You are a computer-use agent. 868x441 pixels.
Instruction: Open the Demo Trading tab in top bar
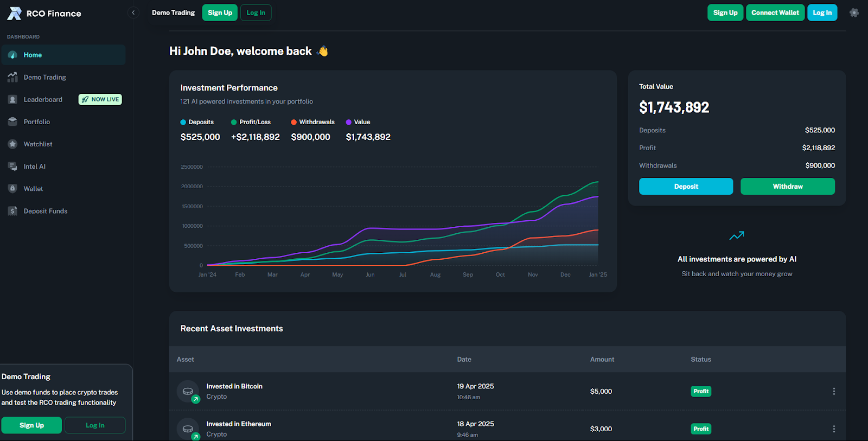173,12
